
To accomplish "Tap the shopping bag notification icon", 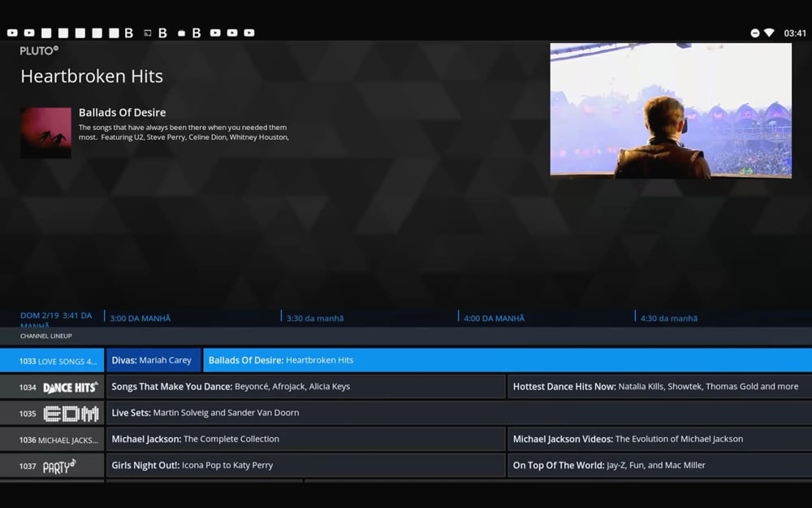I will click(181, 33).
